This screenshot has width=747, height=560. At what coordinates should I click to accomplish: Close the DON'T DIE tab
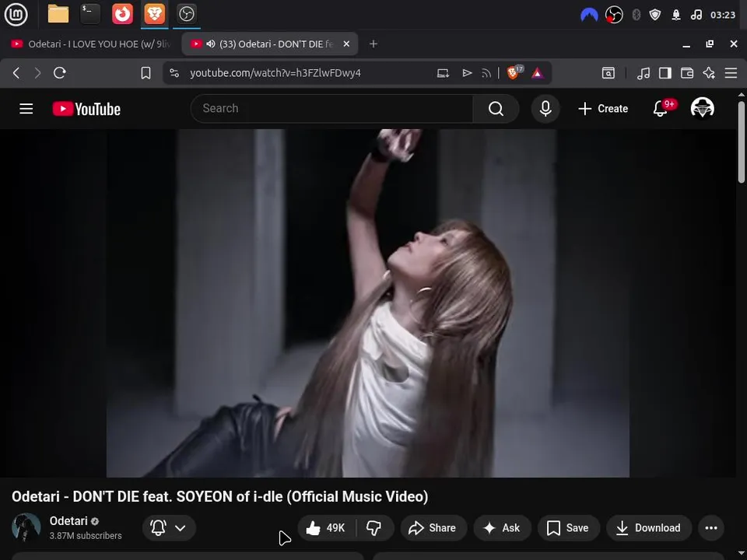tap(346, 44)
